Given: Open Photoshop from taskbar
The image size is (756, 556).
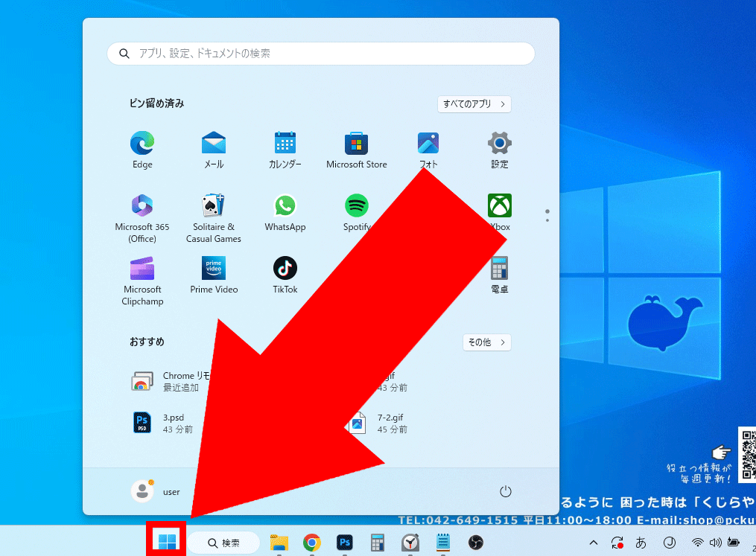Looking at the screenshot, I should point(345,543).
